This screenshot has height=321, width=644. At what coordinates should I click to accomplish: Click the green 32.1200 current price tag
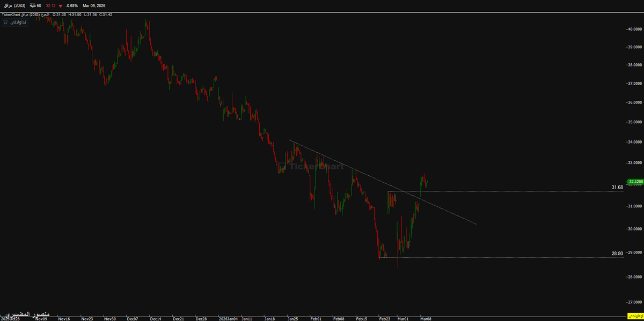coord(634,182)
